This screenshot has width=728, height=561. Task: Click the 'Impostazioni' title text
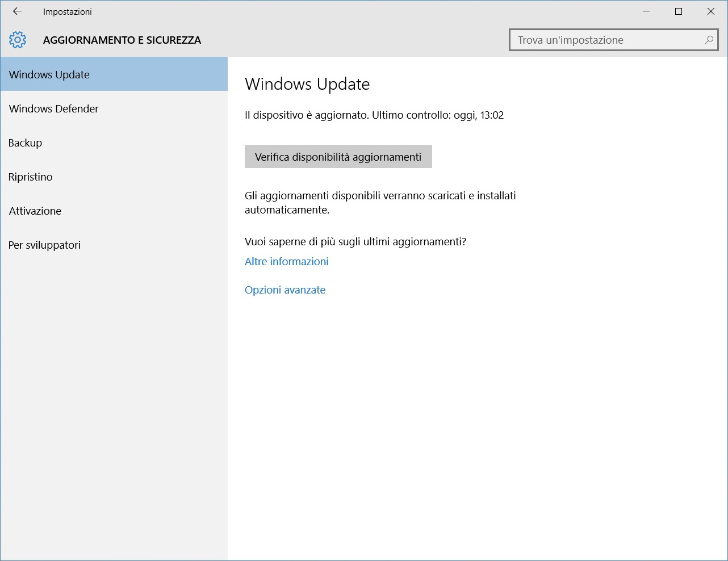click(x=68, y=11)
